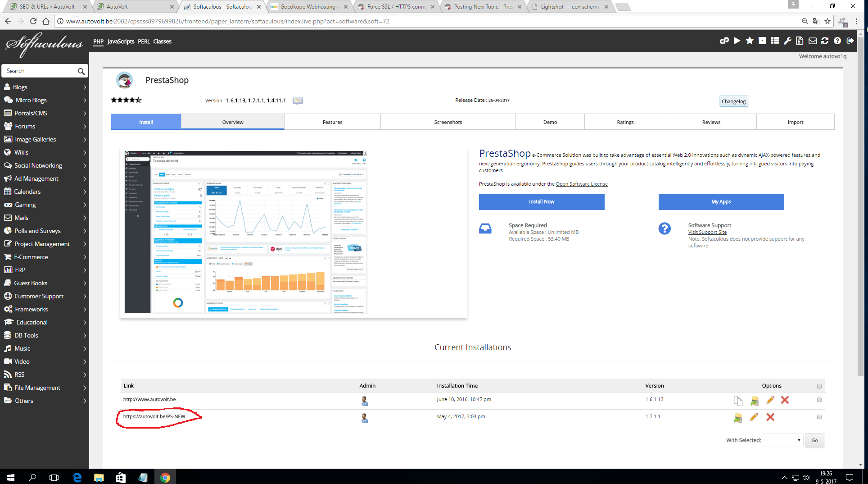Switch to the Overview tab
The image size is (868, 484).
233,122
